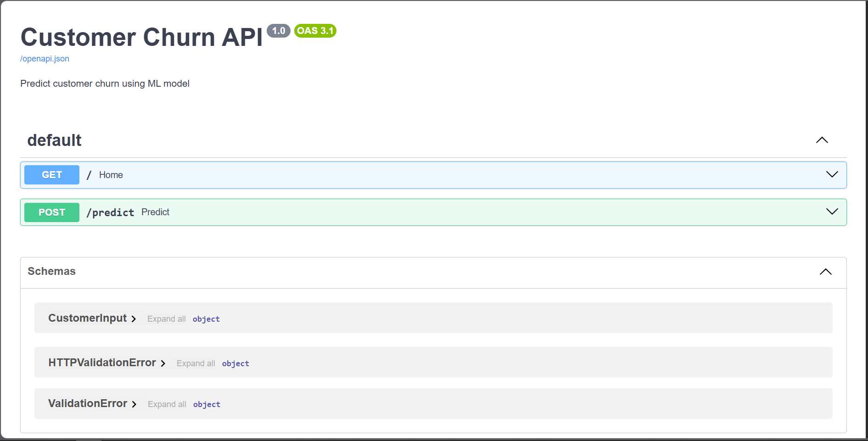This screenshot has height=441, width=868.
Task: Click the CustomerInput schema name
Action: pyautogui.click(x=87, y=318)
